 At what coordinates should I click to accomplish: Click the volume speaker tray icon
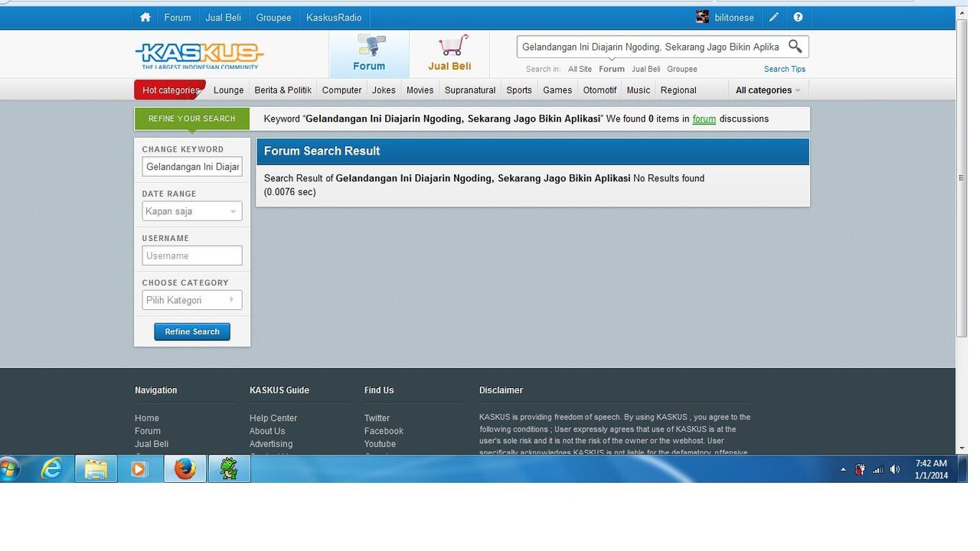click(895, 469)
